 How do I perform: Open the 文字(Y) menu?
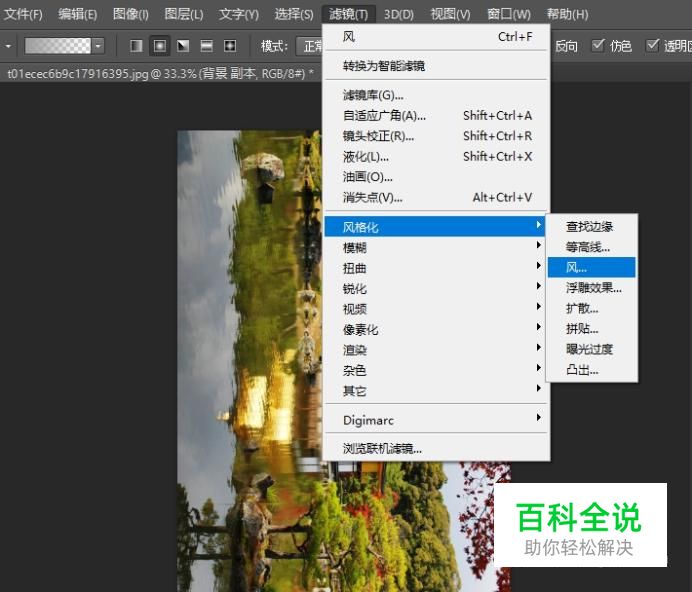click(x=239, y=14)
